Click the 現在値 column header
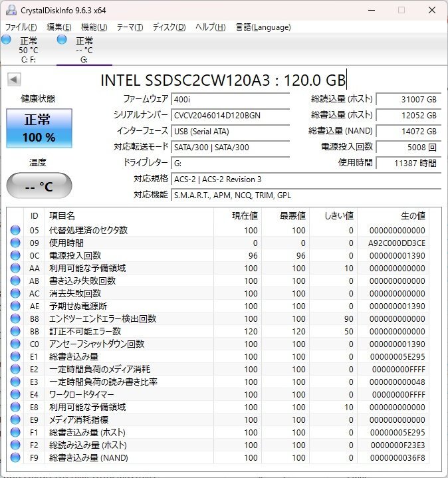Screen dimensions: 448x478 pos(238,216)
